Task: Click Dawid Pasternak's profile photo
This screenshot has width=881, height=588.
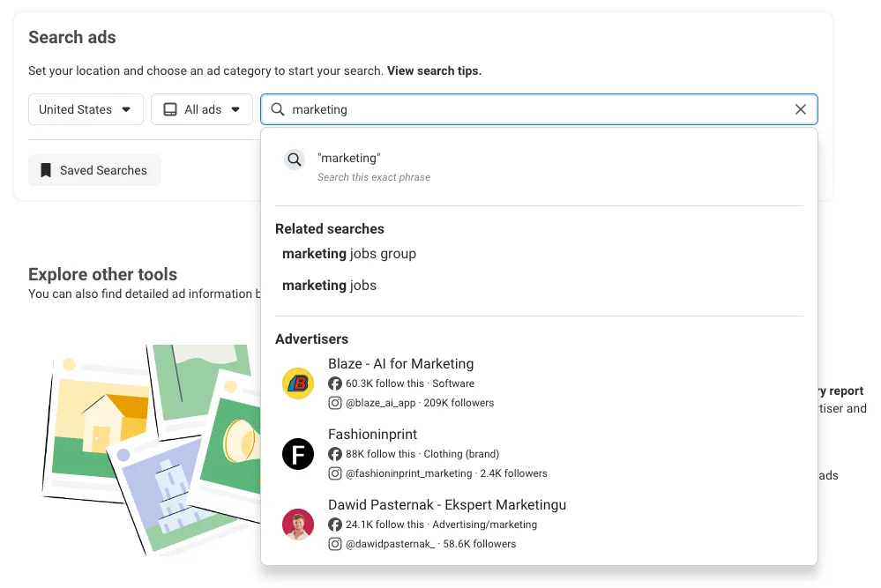Action: point(298,525)
